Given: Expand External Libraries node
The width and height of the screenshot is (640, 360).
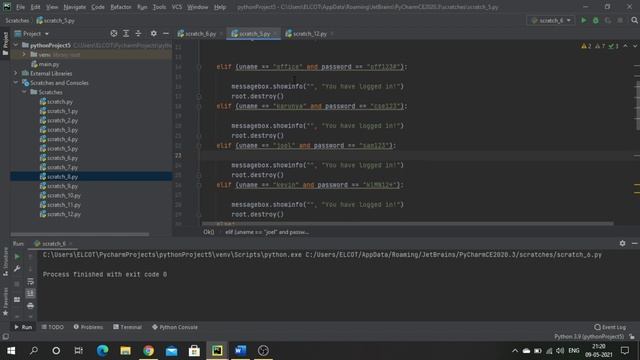Looking at the screenshot, I should click(16, 73).
